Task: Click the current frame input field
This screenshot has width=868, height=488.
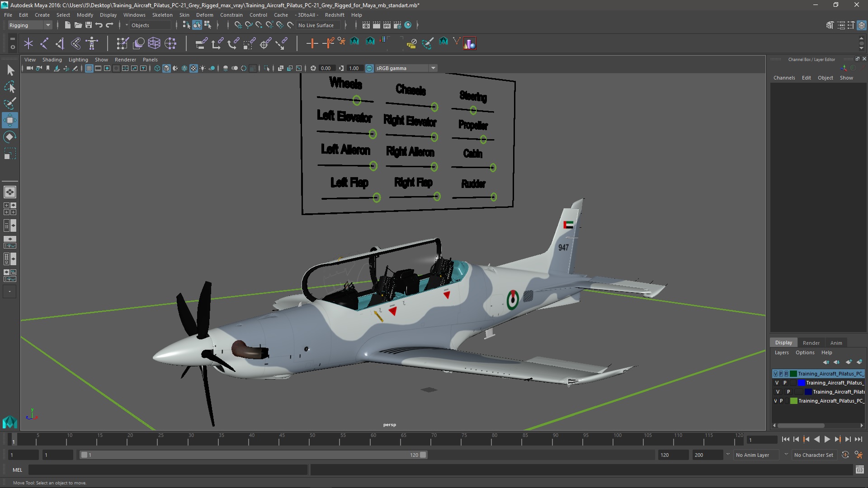Action: coord(762,440)
